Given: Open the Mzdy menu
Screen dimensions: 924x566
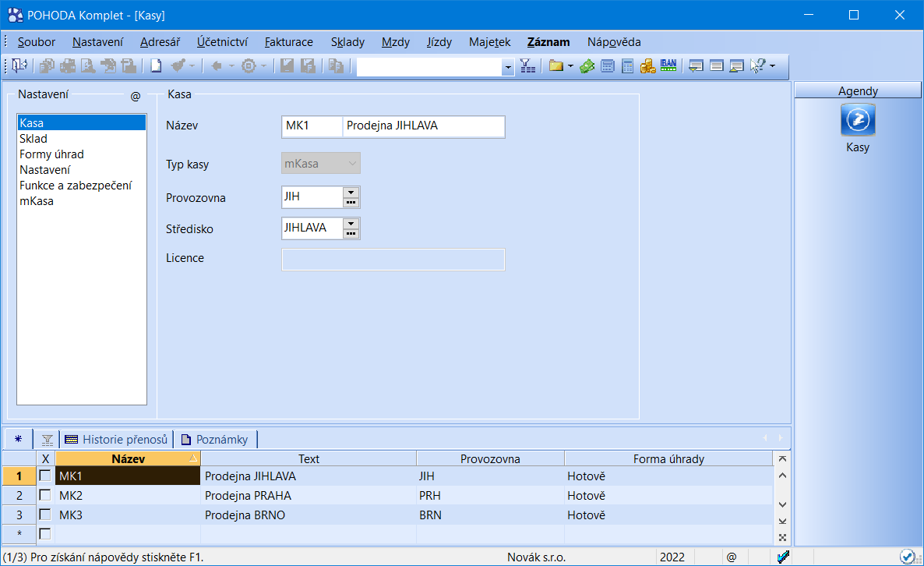Looking at the screenshot, I should [396, 42].
